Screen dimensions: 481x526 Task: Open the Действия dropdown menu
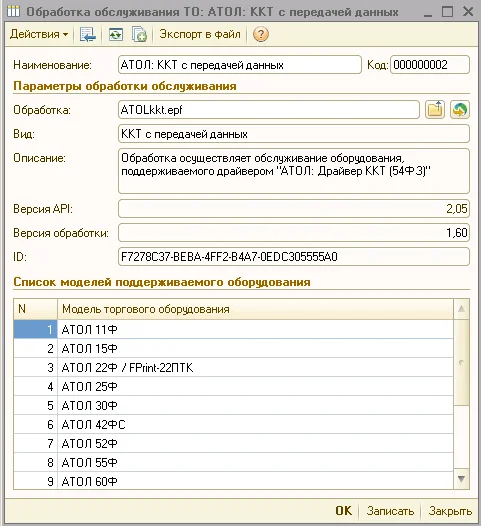(39, 34)
